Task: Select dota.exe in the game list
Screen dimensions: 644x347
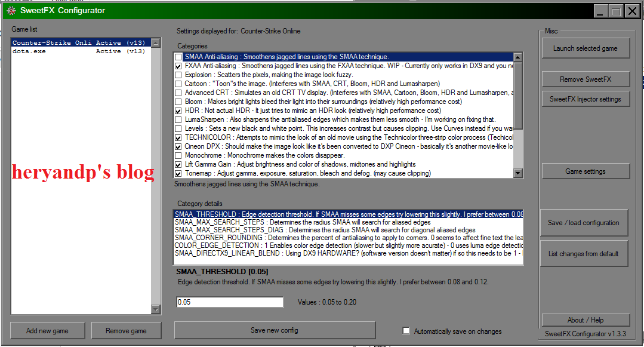Action: tap(81, 51)
